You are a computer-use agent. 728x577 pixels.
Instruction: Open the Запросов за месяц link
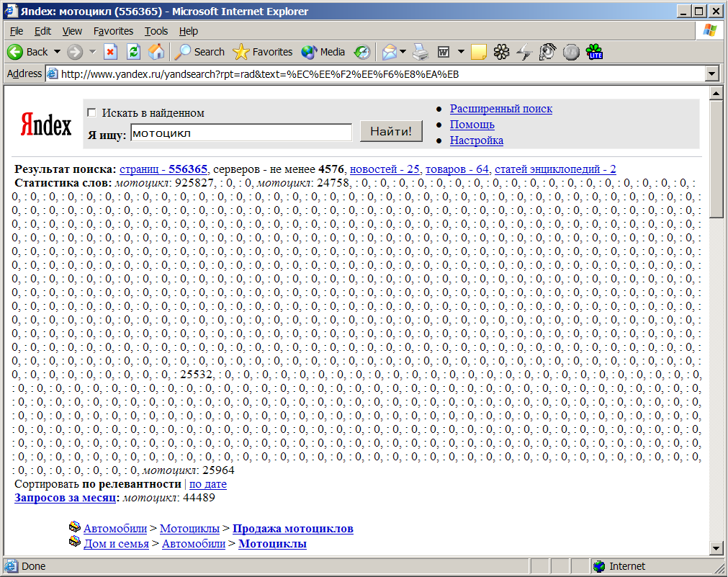pos(65,498)
